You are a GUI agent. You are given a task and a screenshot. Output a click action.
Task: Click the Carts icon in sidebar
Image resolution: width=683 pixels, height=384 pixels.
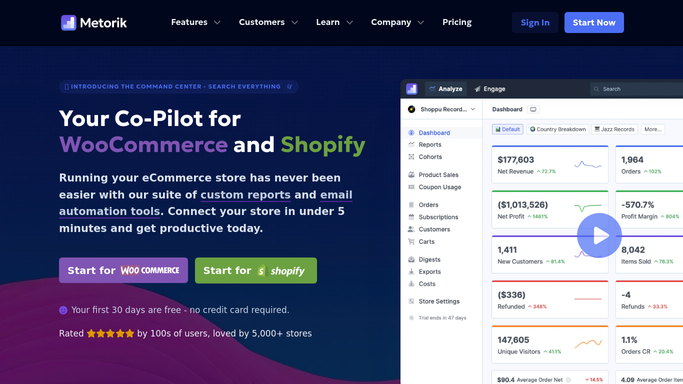[x=411, y=242]
